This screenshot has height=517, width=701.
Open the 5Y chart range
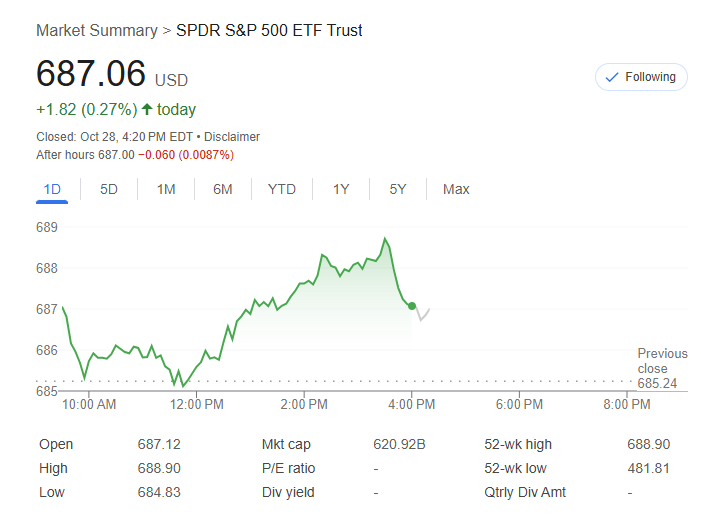click(398, 189)
